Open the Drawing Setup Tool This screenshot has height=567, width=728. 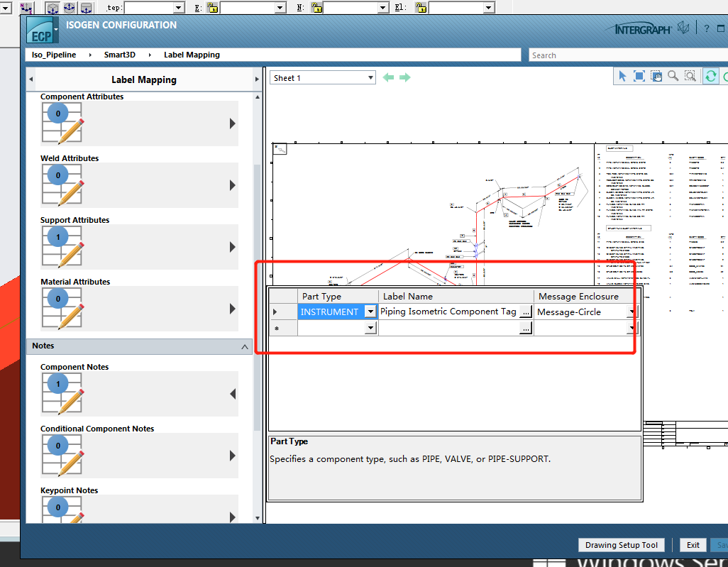pos(622,545)
